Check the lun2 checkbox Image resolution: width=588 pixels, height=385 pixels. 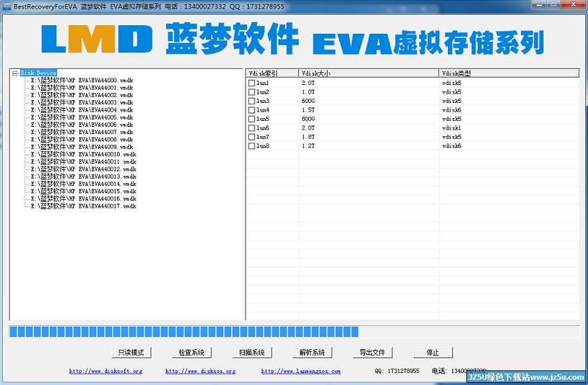tap(252, 92)
